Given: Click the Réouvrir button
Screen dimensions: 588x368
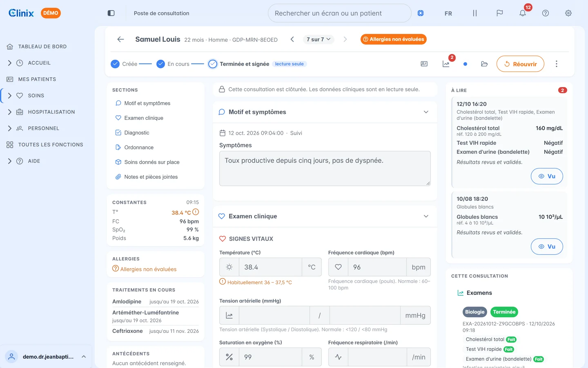Looking at the screenshot, I should pyautogui.click(x=520, y=64).
